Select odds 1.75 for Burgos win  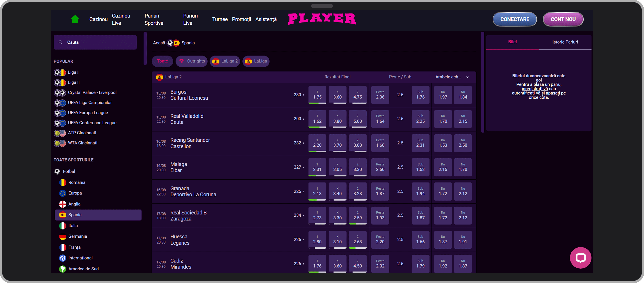tap(317, 95)
